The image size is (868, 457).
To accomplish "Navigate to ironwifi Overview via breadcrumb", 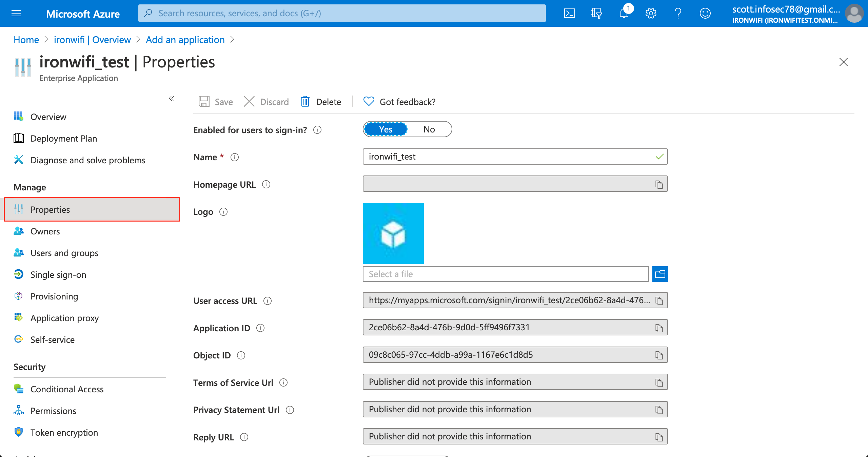I will pos(92,40).
